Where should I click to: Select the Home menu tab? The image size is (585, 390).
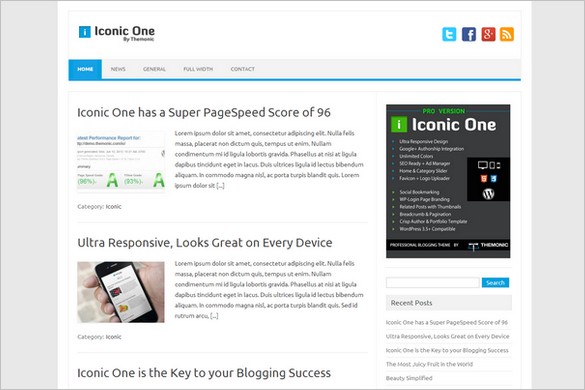point(85,69)
